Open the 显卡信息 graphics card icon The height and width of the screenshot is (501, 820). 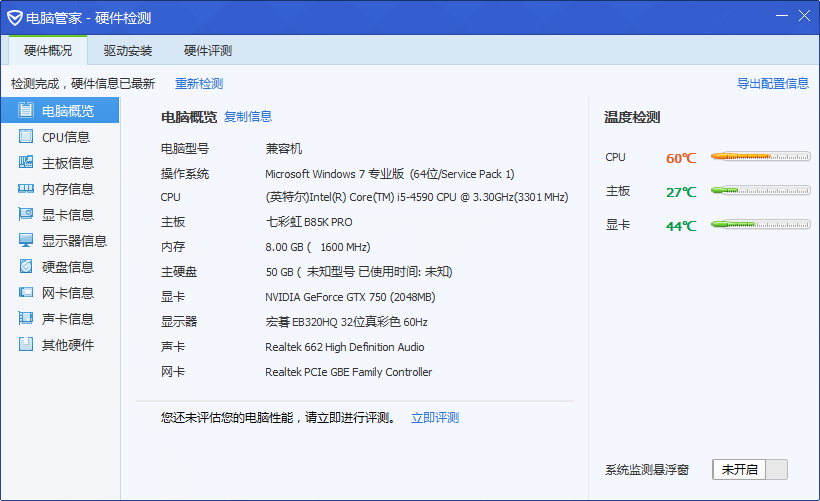point(26,214)
